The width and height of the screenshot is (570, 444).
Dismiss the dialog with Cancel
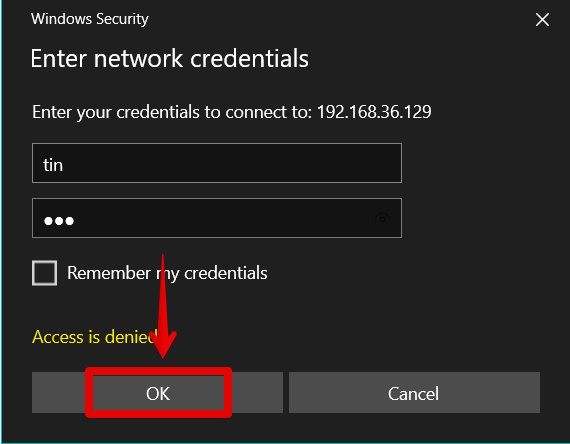coord(414,393)
